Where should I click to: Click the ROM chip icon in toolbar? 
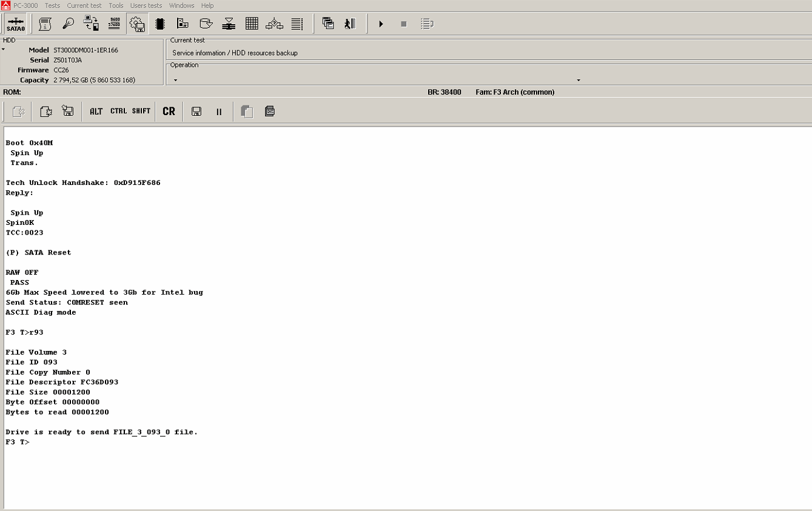[x=160, y=24]
